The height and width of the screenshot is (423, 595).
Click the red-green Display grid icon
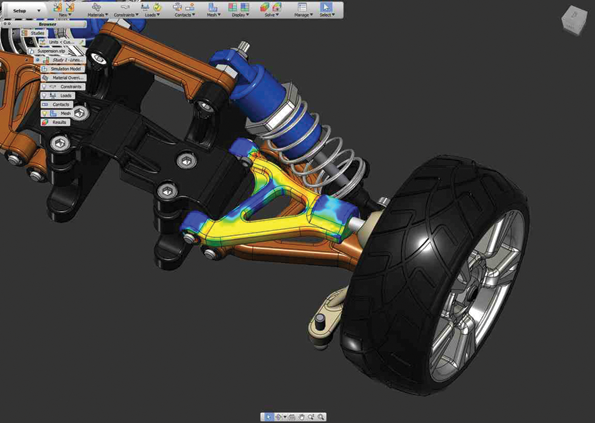232,7
